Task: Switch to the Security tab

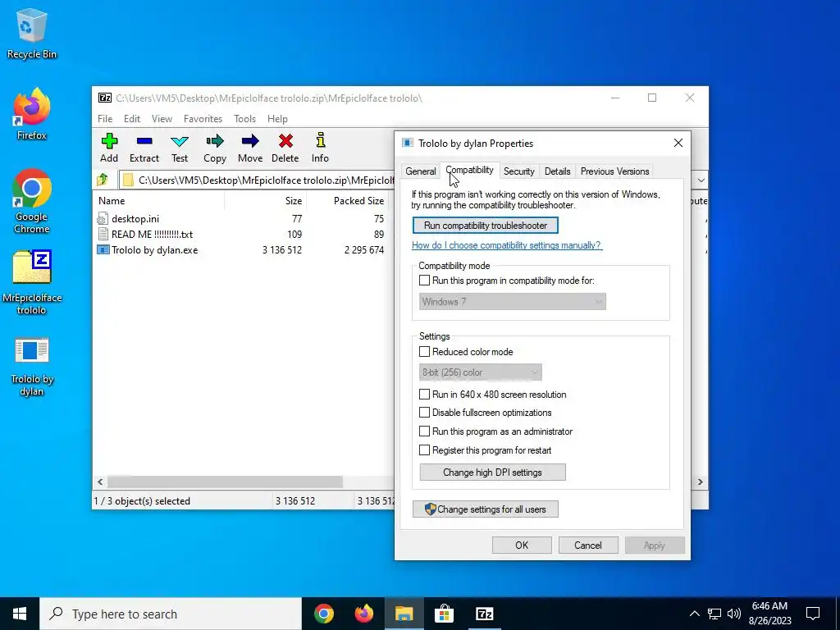Action: [518, 171]
